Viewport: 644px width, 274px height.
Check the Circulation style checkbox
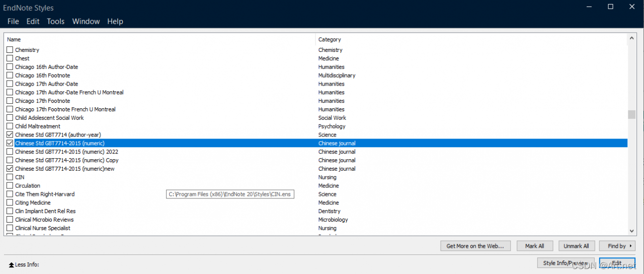click(x=10, y=186)
